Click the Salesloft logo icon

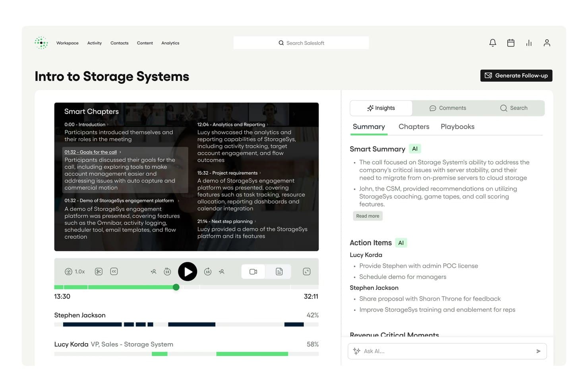pos(41,43)
